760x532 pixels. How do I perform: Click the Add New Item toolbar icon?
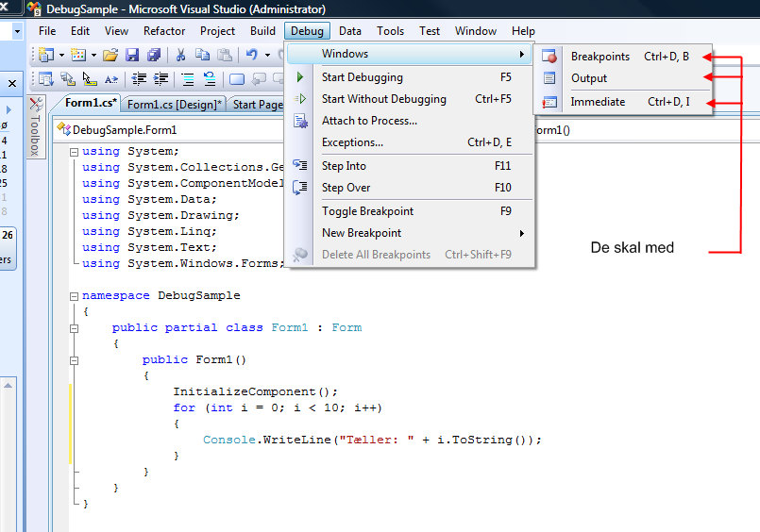(78, 55)
